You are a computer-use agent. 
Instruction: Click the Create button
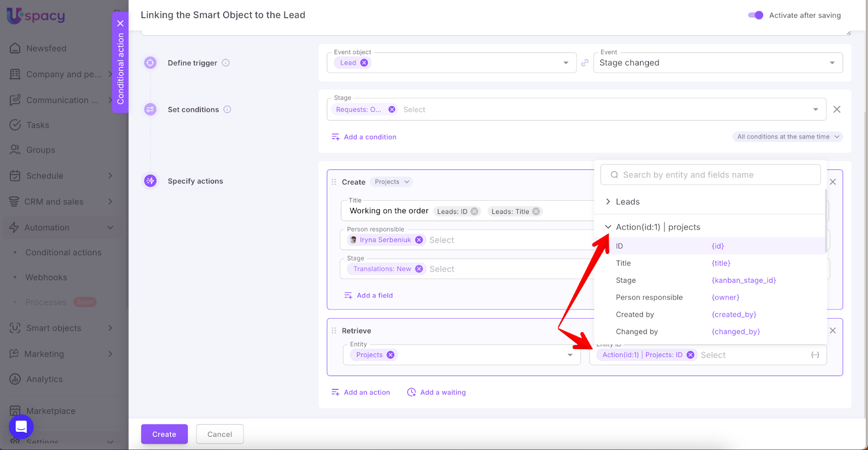[164, 434]
